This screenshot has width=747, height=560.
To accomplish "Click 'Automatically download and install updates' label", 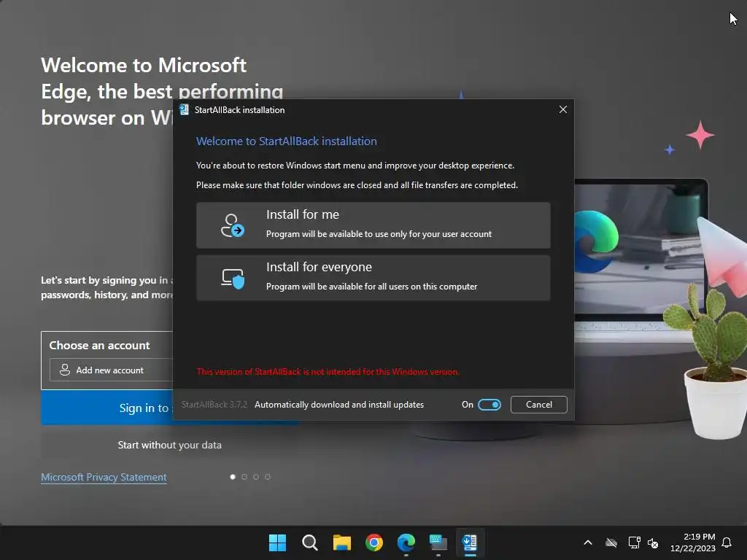I will [x=339, y=404].
